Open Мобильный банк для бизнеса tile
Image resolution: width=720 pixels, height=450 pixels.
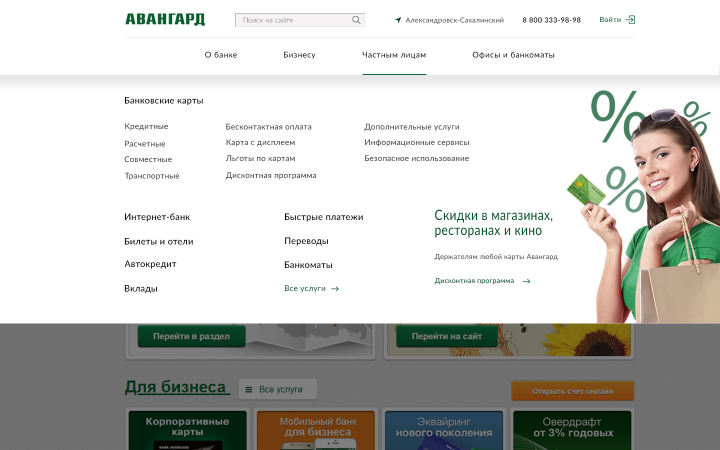pos(316,430)
